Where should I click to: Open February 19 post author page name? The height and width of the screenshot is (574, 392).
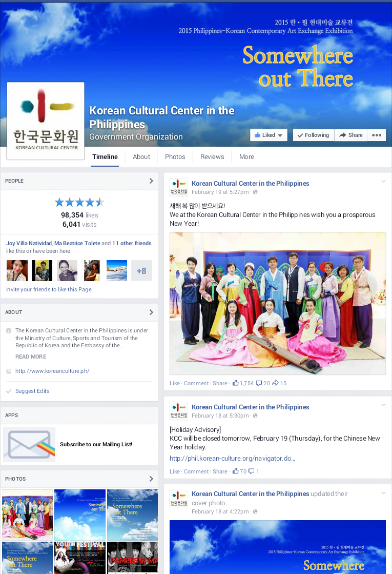pyautogui.click(x=250, y=184)
